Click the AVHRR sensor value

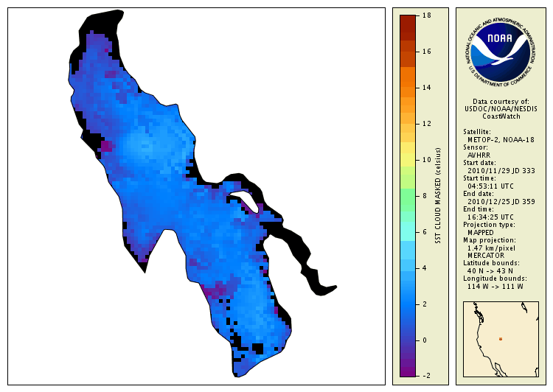[x=479, y=155]
